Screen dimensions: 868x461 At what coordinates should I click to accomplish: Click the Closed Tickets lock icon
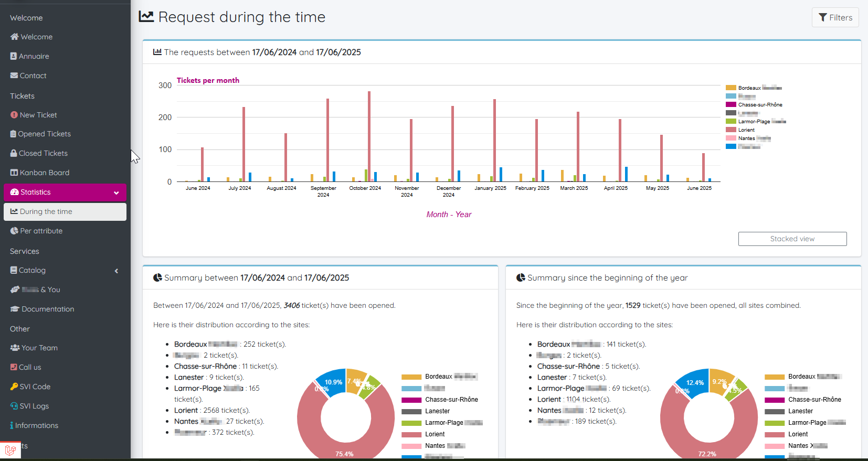click(x=14, y=153)
